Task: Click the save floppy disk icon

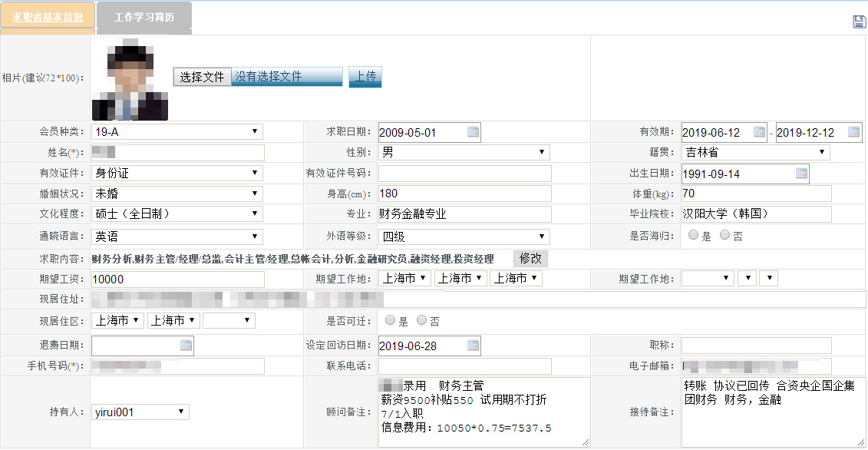Action: click(859, 22)
